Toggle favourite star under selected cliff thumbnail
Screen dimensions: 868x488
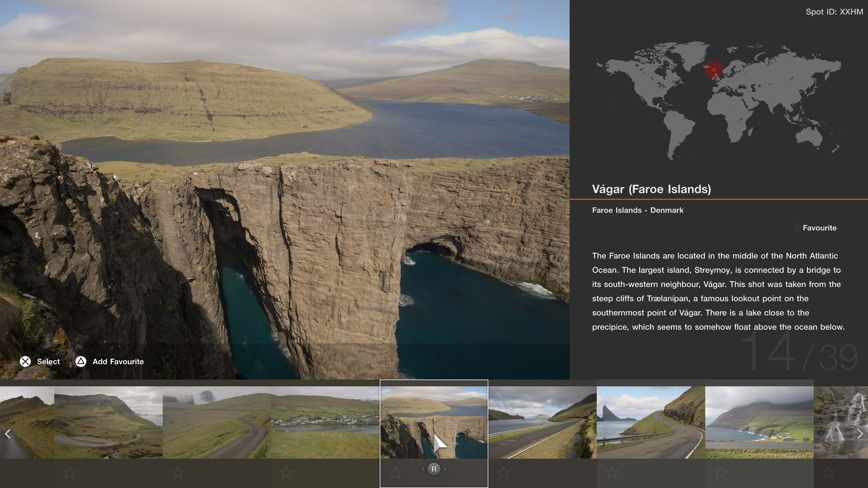pos(395,473)
